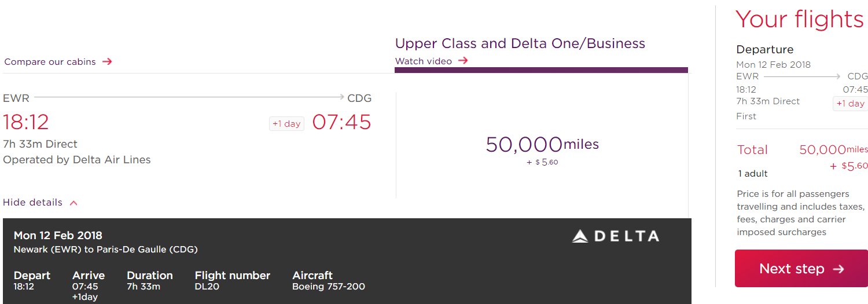This screenshot has width=868, height=304.
Task: Click the chevron icon beside Hide details
Action: [x=73, y=203]
